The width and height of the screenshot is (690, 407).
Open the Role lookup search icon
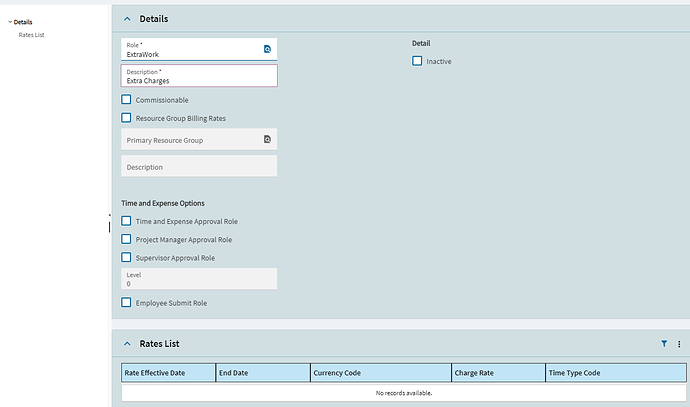pyautogui.click(x=267, y=49)
